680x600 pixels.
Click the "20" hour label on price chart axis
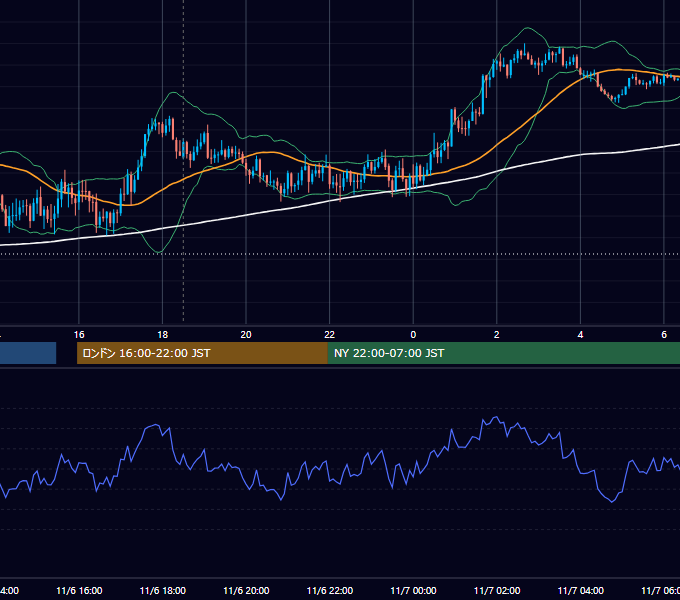(246, 334)
